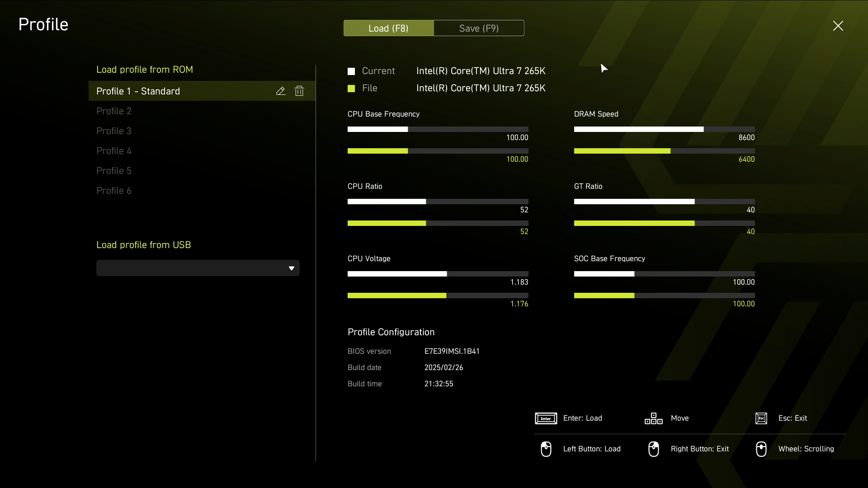
Task: Click the right mouse button Exit icon
Action: point(653,449)
